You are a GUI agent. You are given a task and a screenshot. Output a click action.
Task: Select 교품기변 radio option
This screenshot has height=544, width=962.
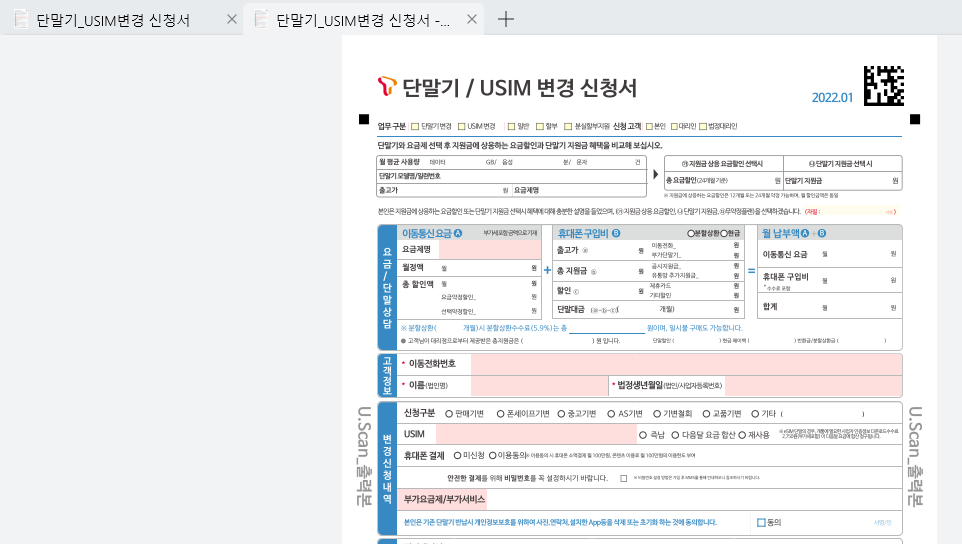706,414
